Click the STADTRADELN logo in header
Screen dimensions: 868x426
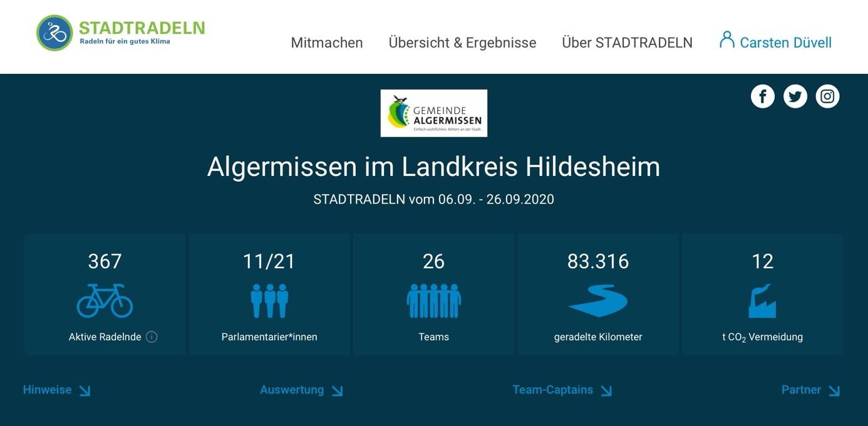pos(121,33)
